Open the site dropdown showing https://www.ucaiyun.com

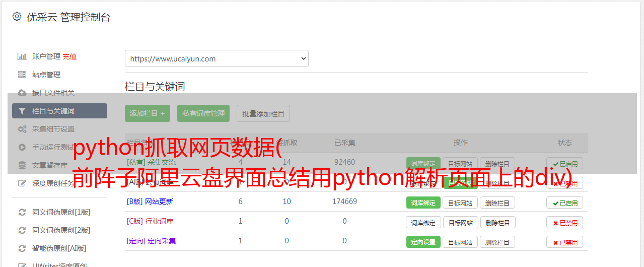coord(217,58)
